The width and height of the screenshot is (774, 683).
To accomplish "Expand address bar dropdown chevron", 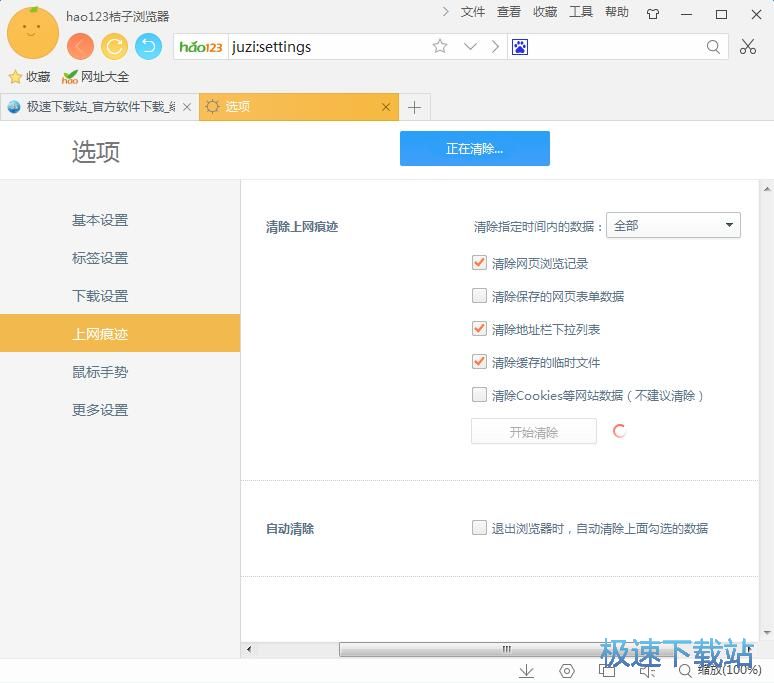I will 470,47.
